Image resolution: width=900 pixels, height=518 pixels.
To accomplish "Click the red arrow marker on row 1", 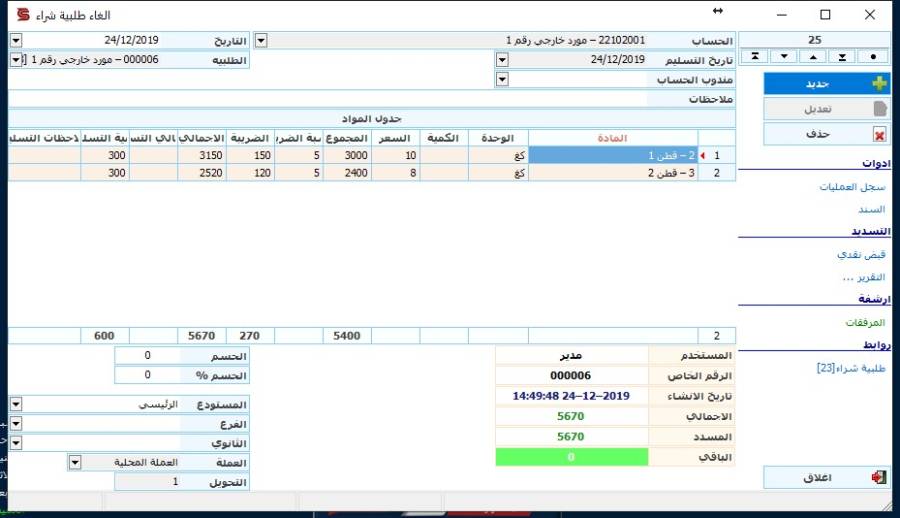I will pos(703,156).
